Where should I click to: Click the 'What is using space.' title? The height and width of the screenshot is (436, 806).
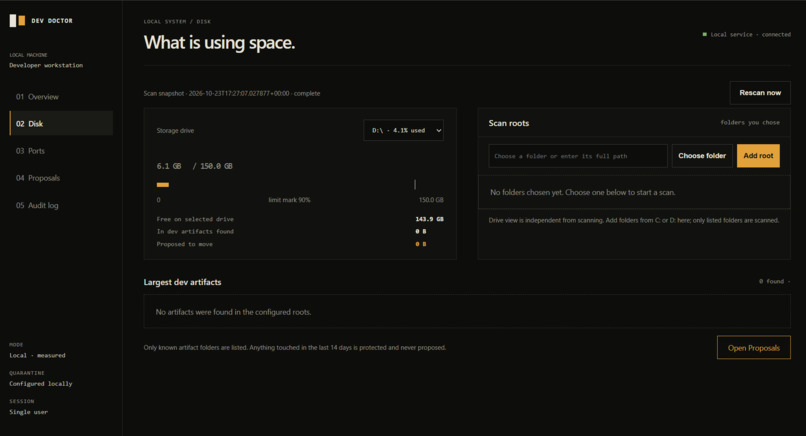219,43
